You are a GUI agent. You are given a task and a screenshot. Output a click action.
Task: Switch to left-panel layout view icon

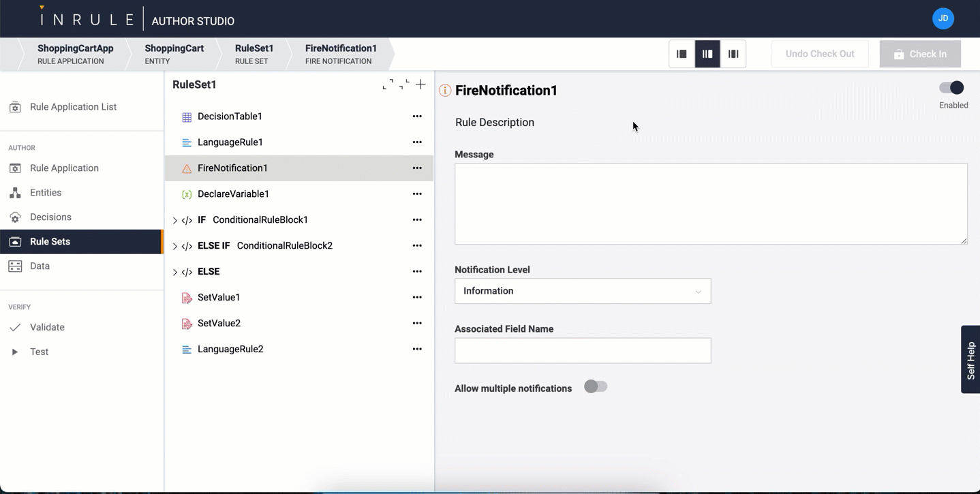(x=682, y=54)
